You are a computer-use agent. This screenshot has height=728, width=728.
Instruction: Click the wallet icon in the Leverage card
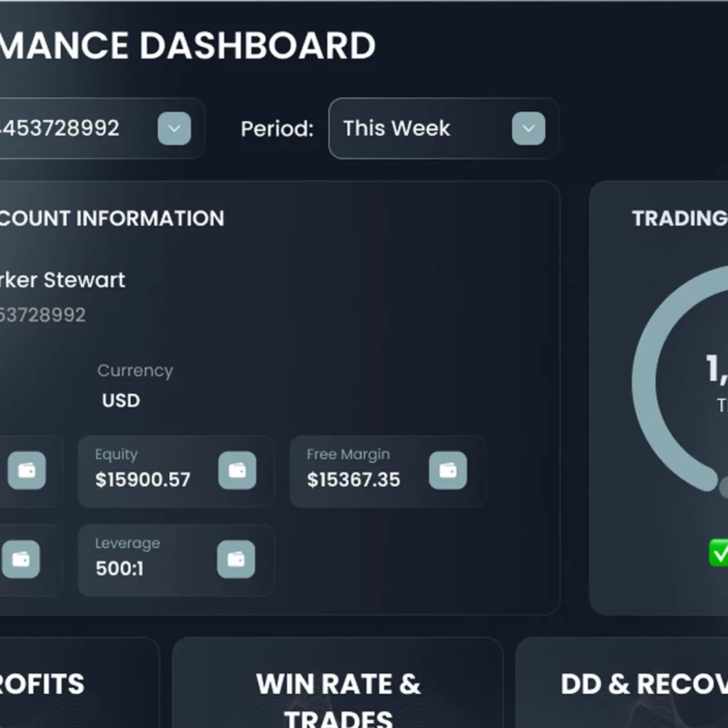click(x=236, y=560)
